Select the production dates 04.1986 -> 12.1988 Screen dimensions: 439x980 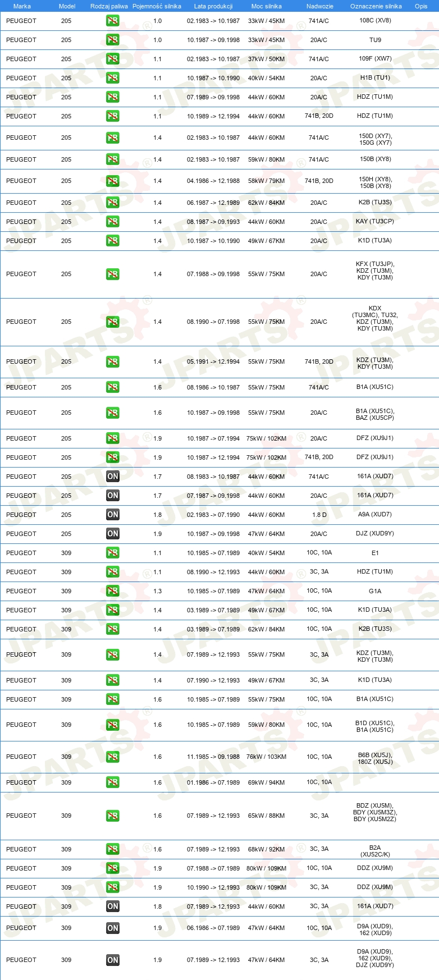click(213, 181)
